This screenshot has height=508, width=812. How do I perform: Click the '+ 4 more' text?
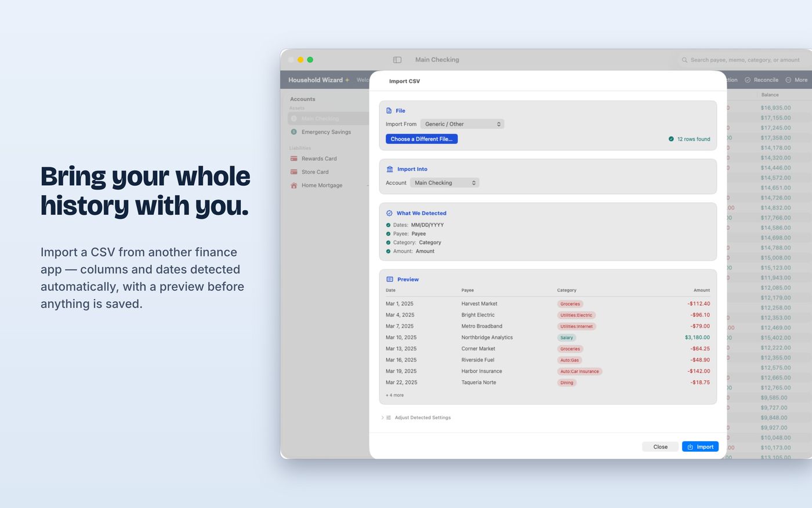pos(395,395)
